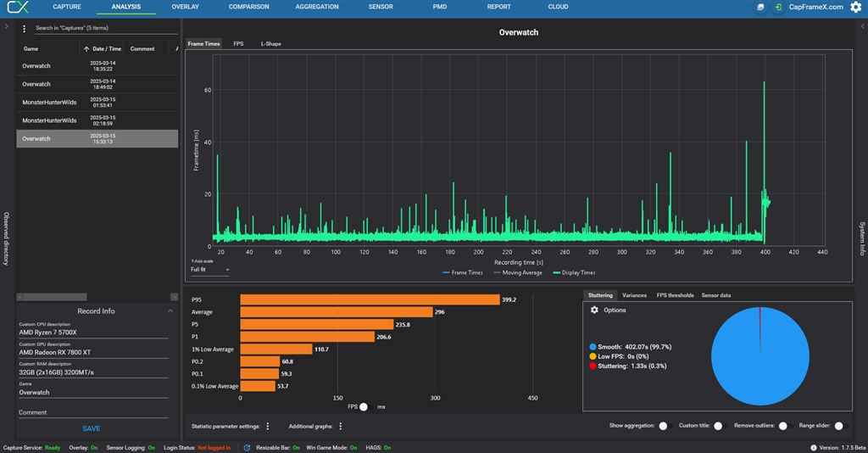Toggle Moving Average legend series
Viewport: 868px width, 453px height.
(518, 272)
